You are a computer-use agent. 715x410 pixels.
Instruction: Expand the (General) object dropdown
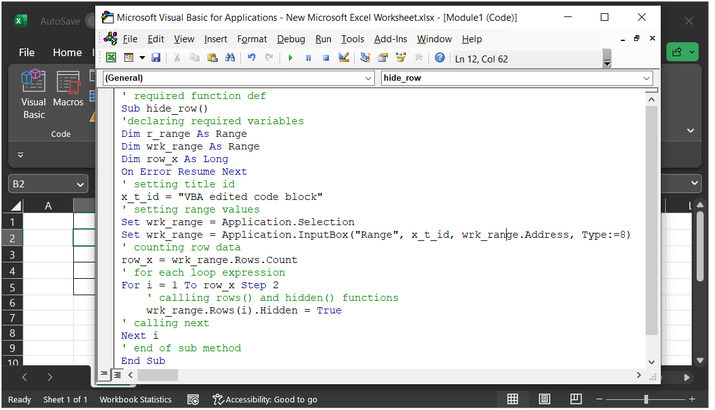pos(367,78)
